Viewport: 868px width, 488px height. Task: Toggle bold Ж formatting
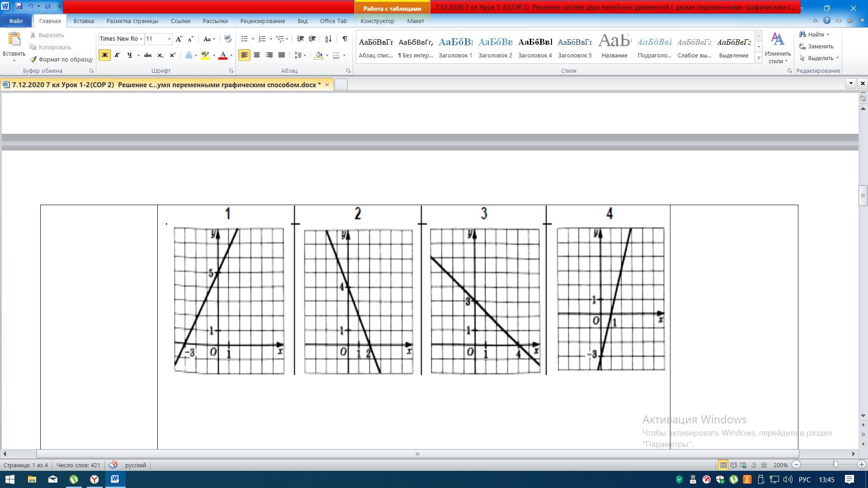pos(104,55)
